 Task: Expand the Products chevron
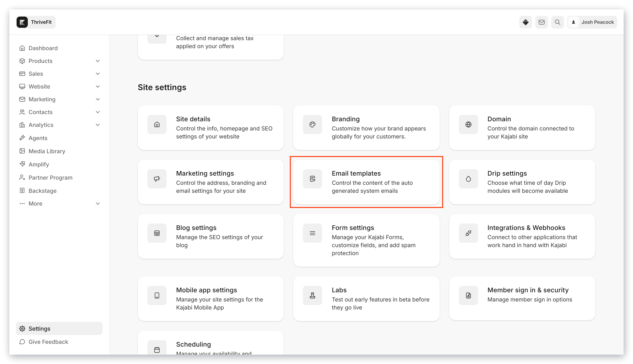[98, 61]
